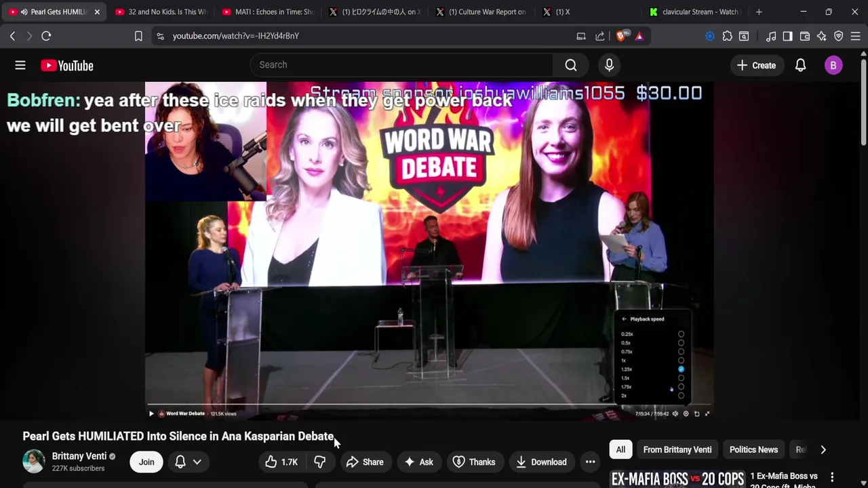The width and height of the screenshot is (868, 488).
Task: Toggle the browser sidebar panel icon
Action: click(787, 36)
